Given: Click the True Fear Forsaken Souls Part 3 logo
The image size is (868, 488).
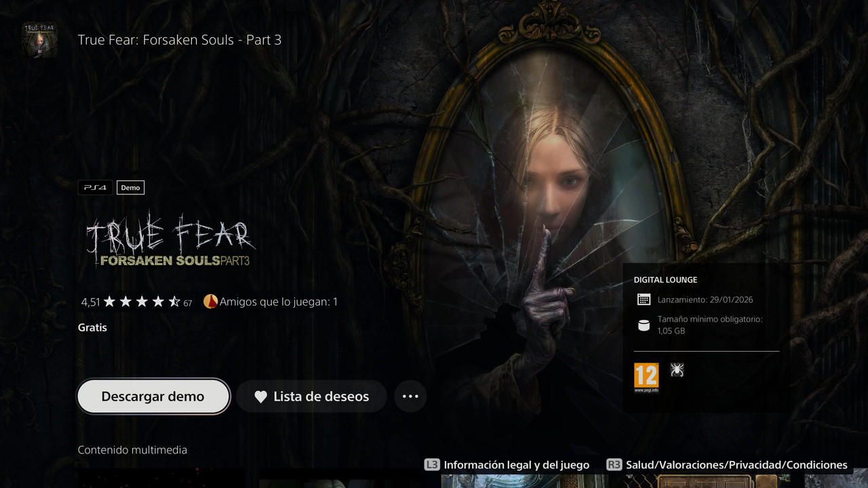Looking at the screenshot, I should [170, 241].
